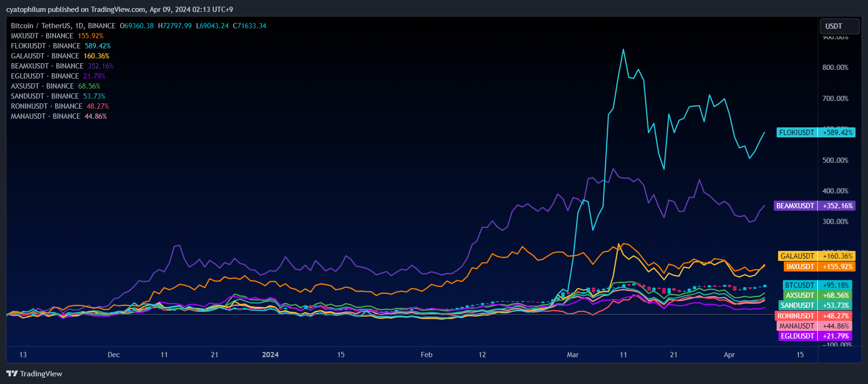Click the +68.56% AXS value tag
This screenshot has width=868, height=384.
click(x=835, y=295)
